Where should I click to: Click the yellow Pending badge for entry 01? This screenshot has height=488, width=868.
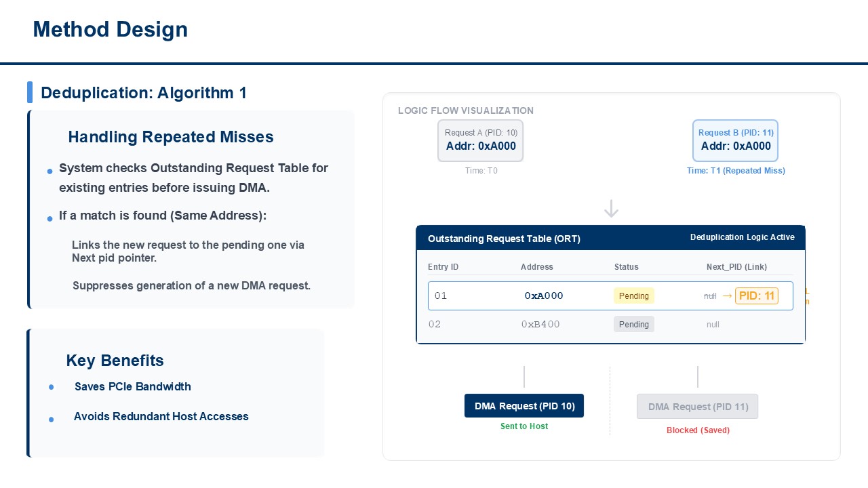(634, 296)
